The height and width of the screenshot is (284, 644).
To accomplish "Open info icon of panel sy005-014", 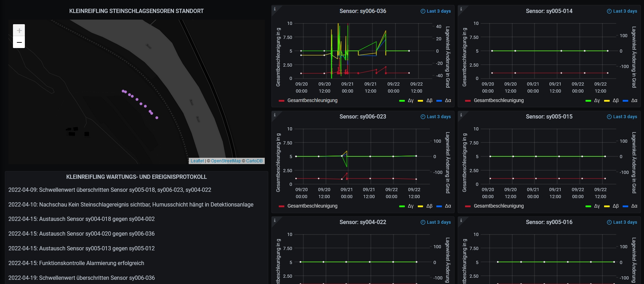I will [x=461, y=9].
